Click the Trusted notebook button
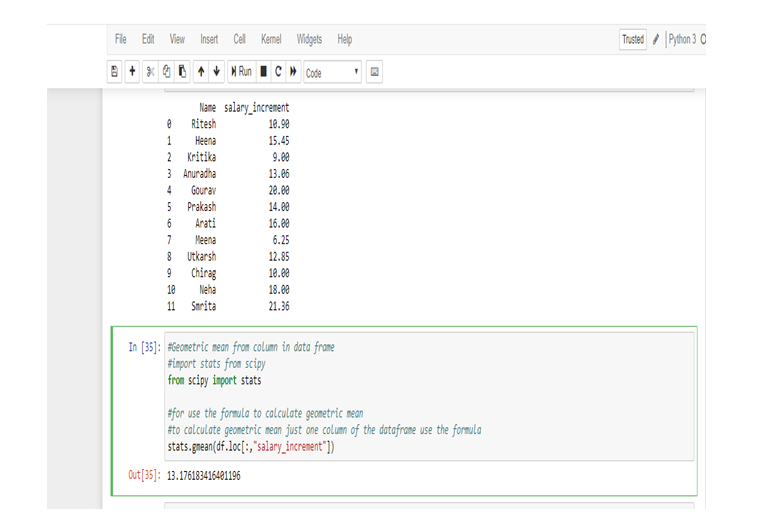Screen dimensions: 761x531 (633, 39)
